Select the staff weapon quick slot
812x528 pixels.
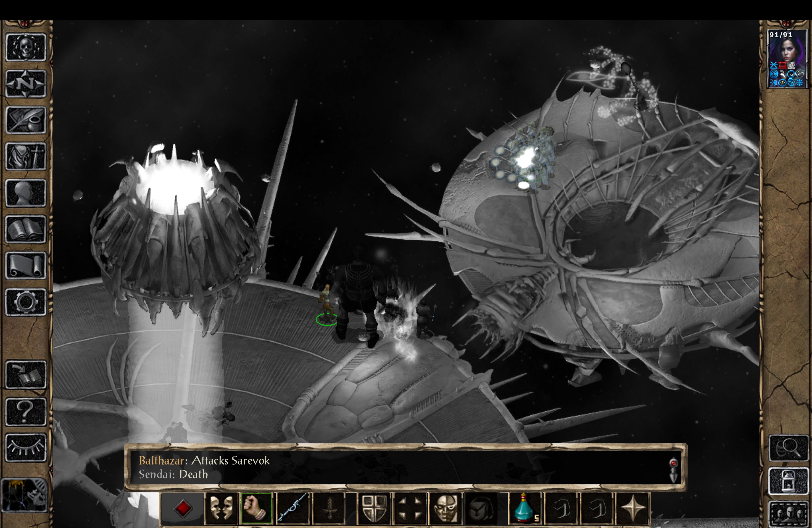[293, 509]
